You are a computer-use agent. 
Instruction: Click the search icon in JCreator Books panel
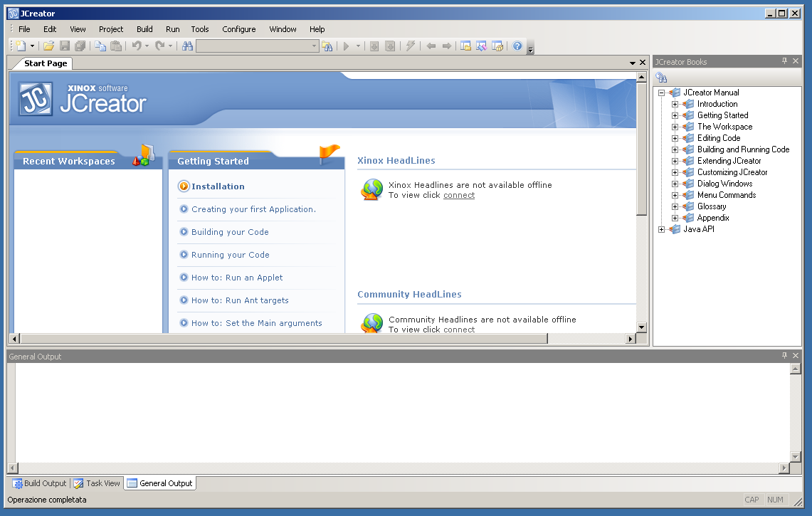click(661, 78)
